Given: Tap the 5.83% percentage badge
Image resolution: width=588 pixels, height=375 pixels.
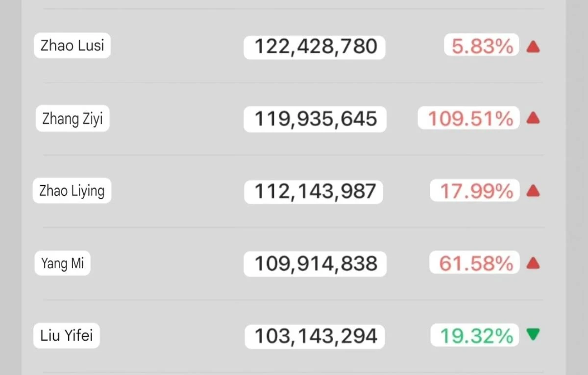Looking at the screenshot, I should click(482, 46).
